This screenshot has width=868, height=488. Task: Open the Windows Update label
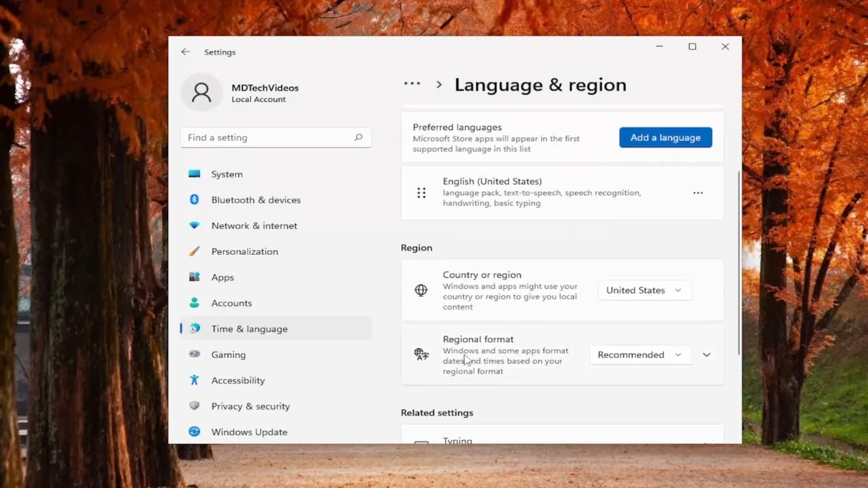[x=249, y=432]
